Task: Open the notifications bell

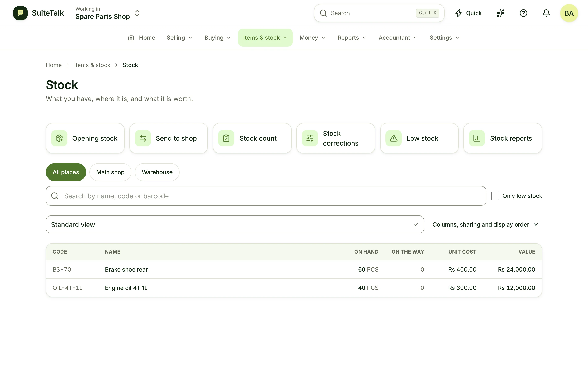Action: tap(546, 13)
